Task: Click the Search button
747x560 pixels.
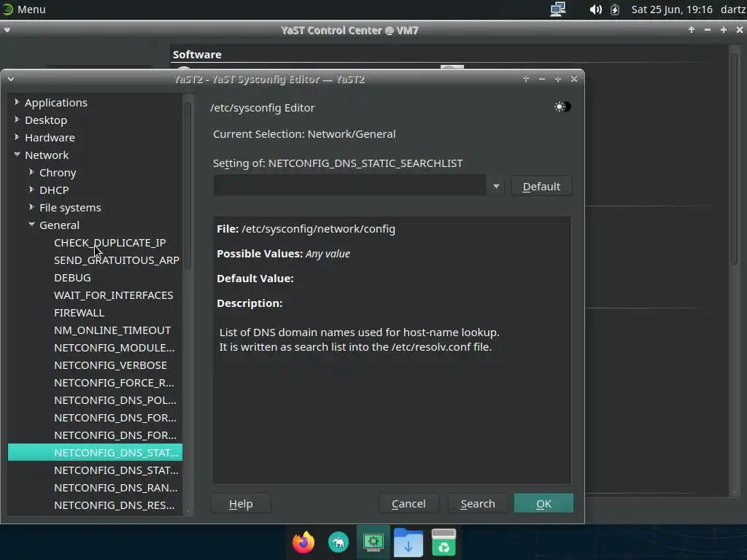Action: pos(478,503)
